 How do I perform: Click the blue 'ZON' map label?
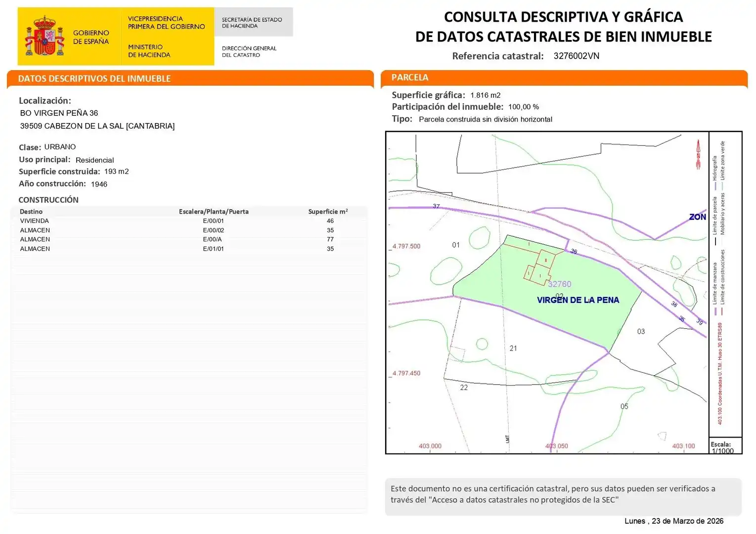[698, 217]
